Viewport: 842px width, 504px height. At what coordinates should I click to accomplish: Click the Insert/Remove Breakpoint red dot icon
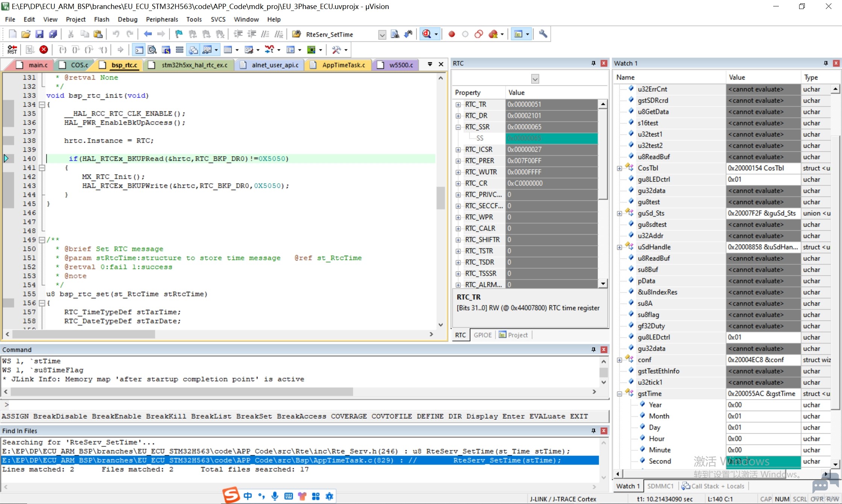tap(452, 34)
